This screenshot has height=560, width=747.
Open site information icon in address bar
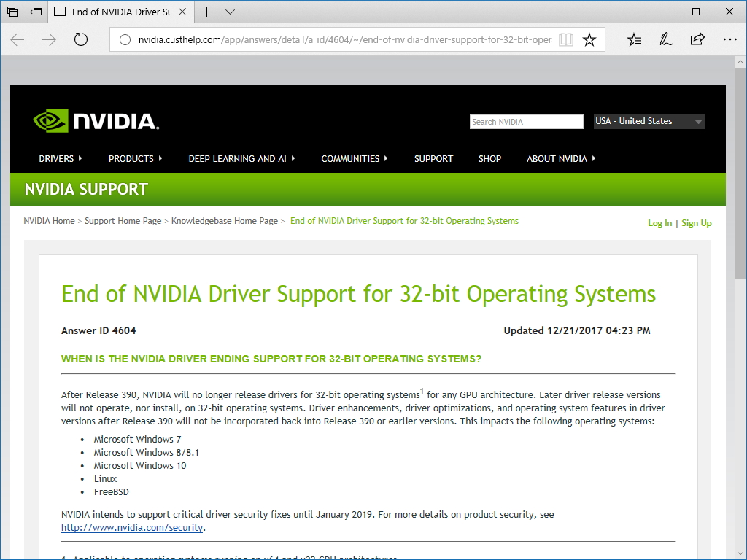(x=125, y=39)
